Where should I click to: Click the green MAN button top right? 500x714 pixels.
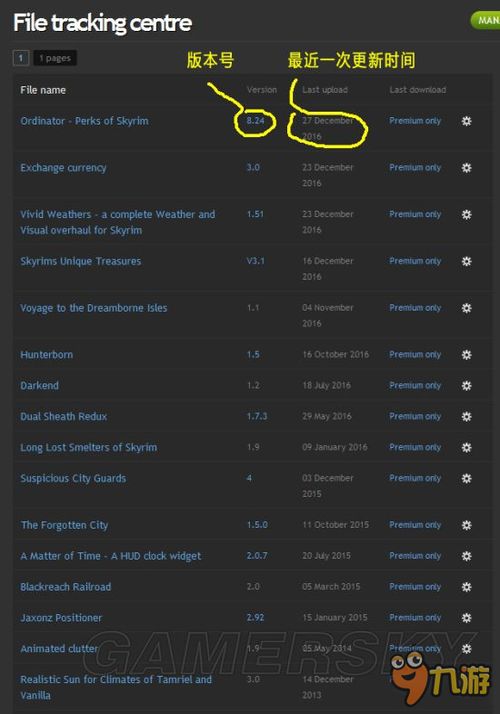tap(485, 20)
